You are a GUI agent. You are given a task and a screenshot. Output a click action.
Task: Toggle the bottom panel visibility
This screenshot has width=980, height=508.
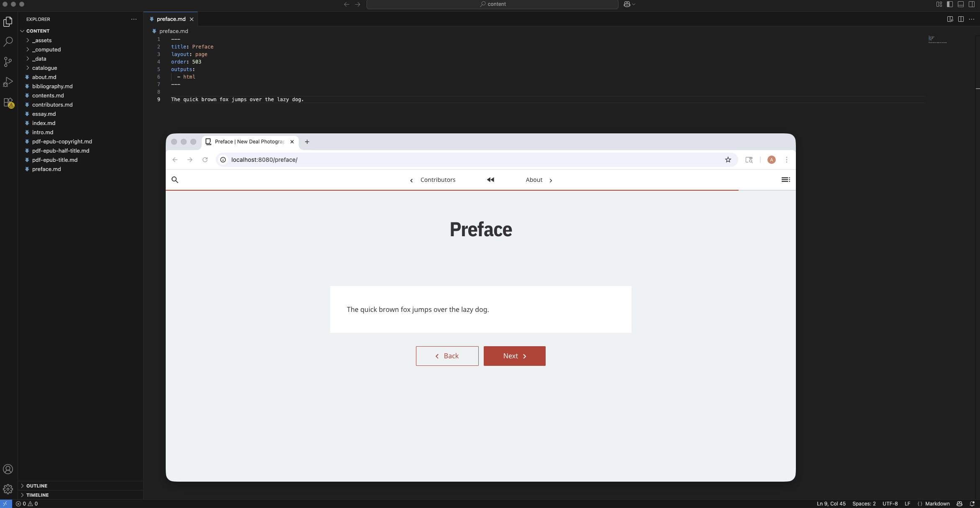tap(961, 4)
